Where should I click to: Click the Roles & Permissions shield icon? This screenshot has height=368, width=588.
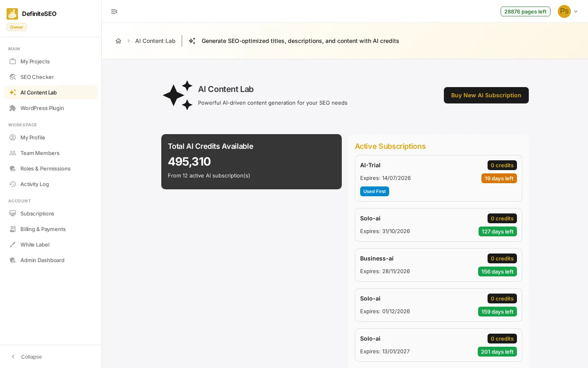pos(13,168)
